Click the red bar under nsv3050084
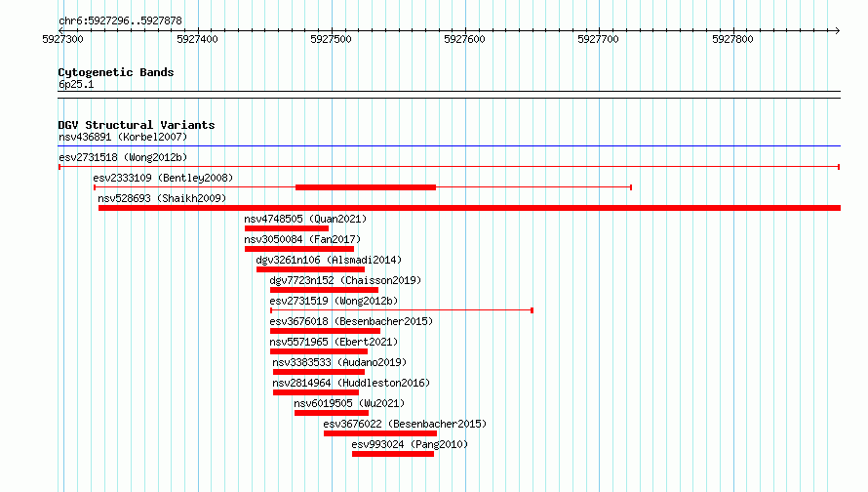Viewport: 868px width, 492px height. coord(299,249)
